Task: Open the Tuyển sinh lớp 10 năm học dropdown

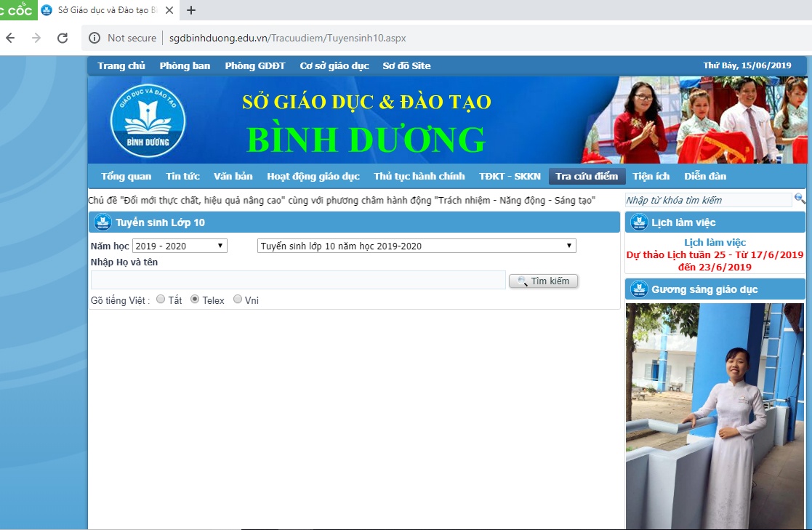Action: [x=417, y=246]
